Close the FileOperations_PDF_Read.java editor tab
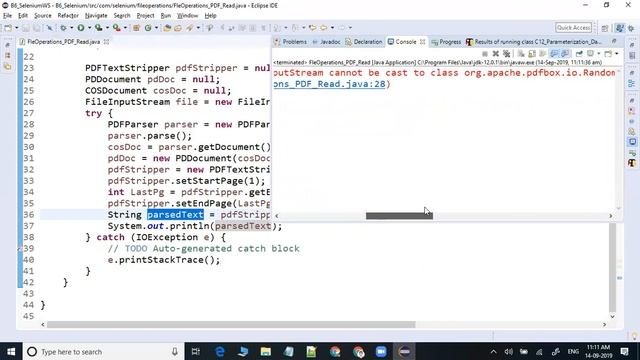The width and height of the screenshot is (640, 360). (x=107, y=42)
